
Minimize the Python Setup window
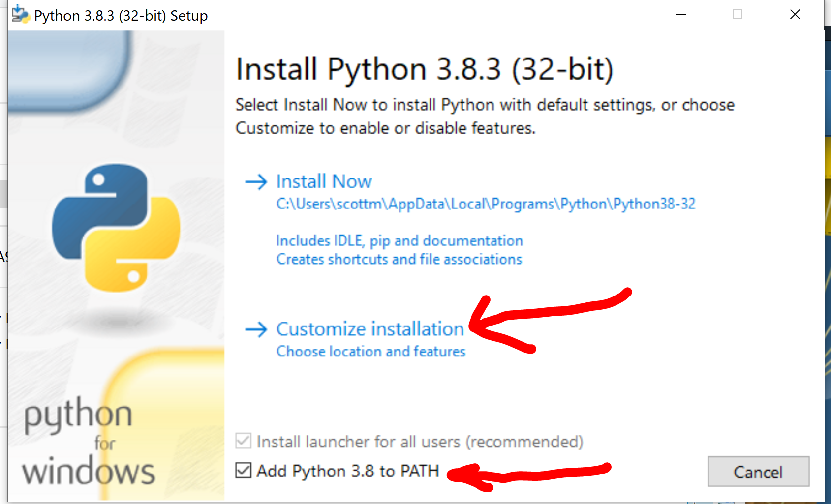click(x=681, y=15)
